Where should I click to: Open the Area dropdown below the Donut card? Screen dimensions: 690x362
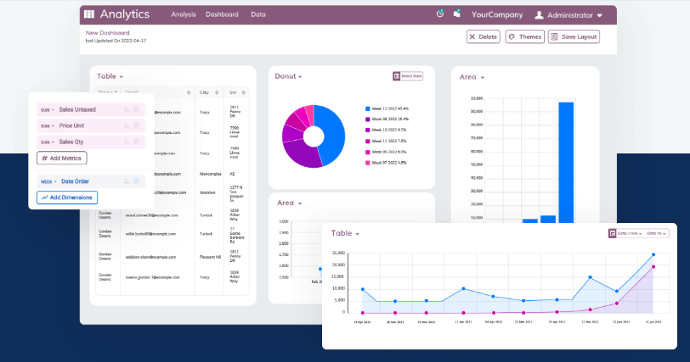click(289, 203)
